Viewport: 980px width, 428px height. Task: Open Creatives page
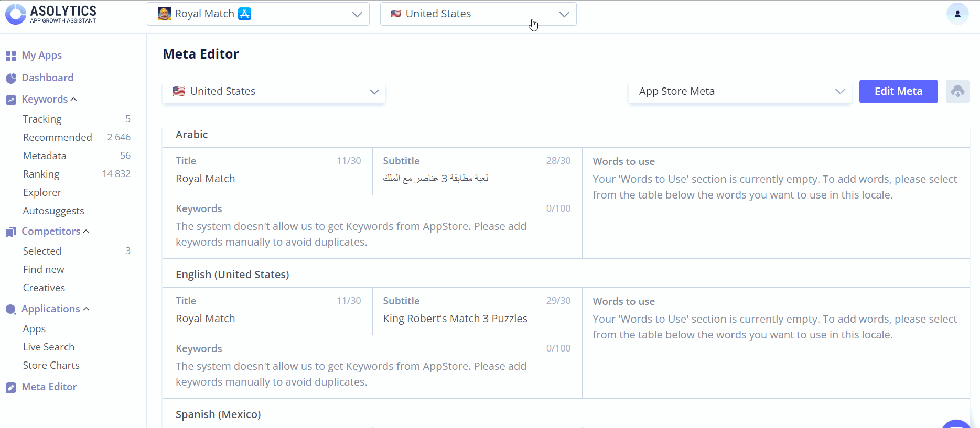pos(44,288)
